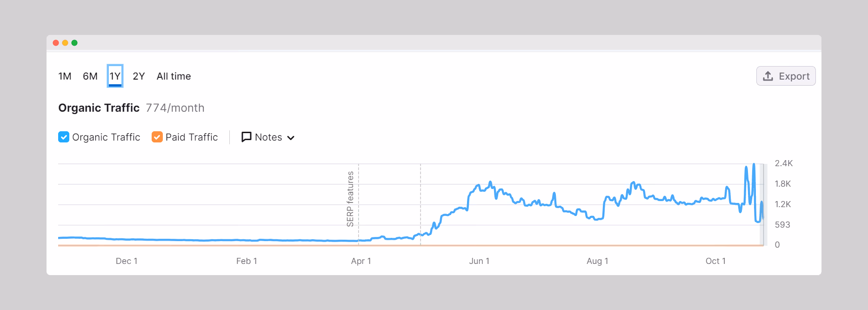Uncheck the orange Paid Traffic checkbox
The height and width of the screenshot is (310, 868).
157,137
